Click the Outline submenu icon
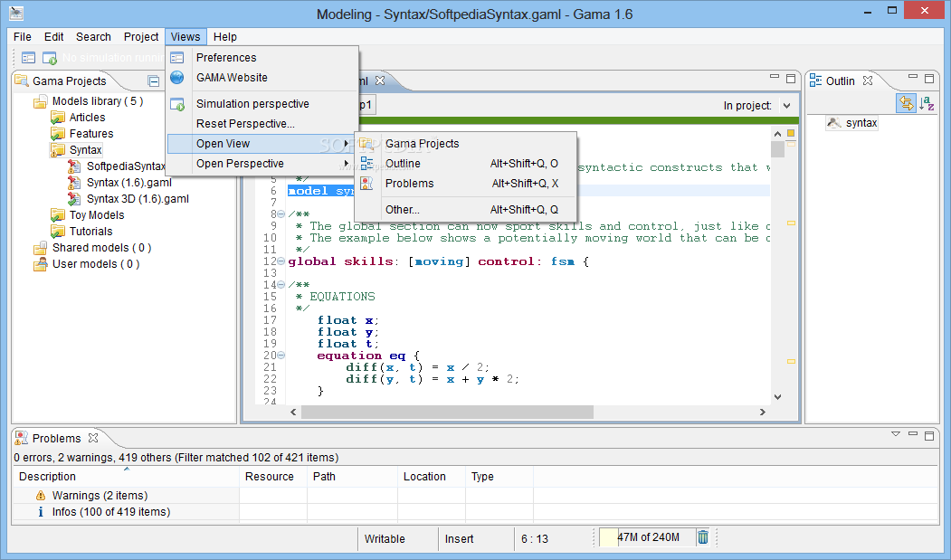This screenshot has width=951, height=560. [x=367, y=163]
